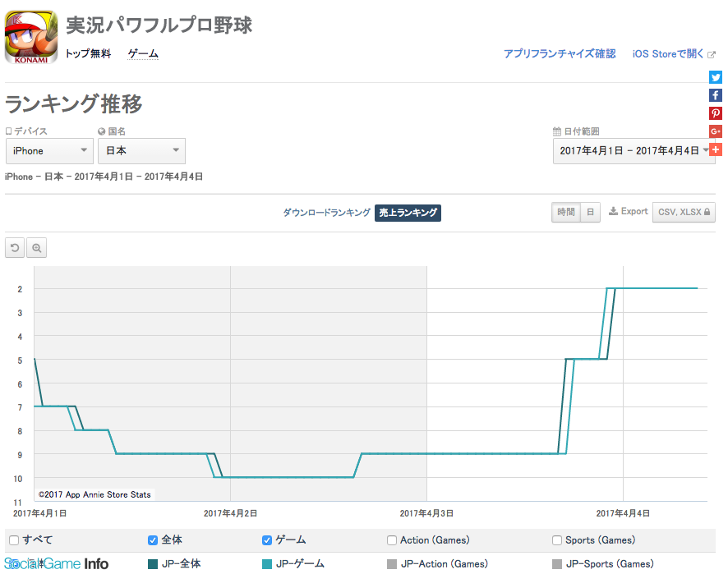This screenshot has height=574, width=728.
Task: Click the locked CSV, XLSX button
Action: point(684,212)
